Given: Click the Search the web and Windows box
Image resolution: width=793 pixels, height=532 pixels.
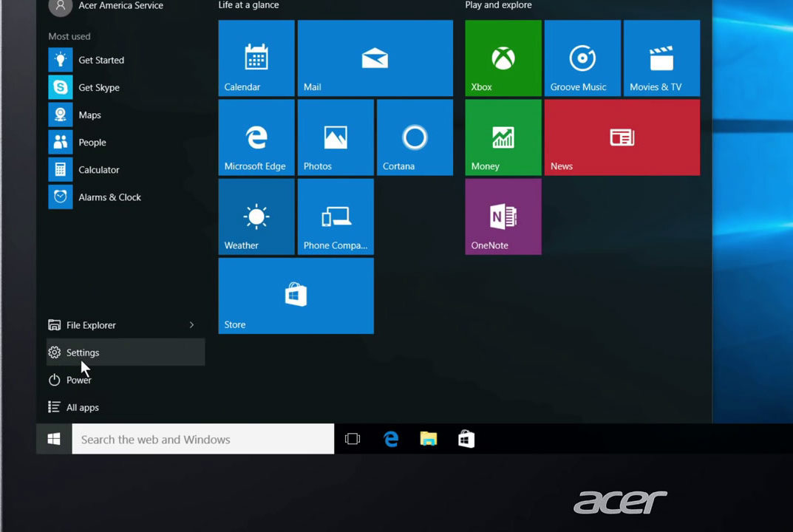Looking at the screenshot, I should [203, 440].
